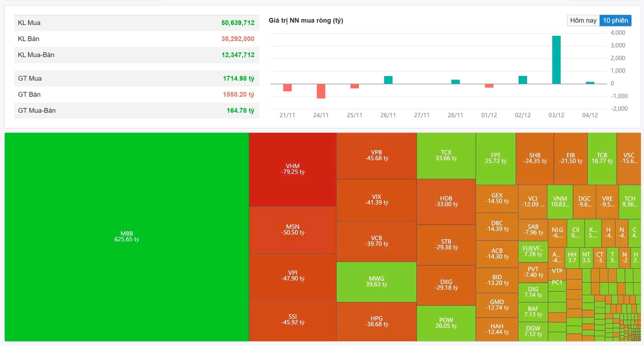The image size is (644, 346).
Task: Click the MSN -50.50 tỷ tile
Action: [292, 230]
